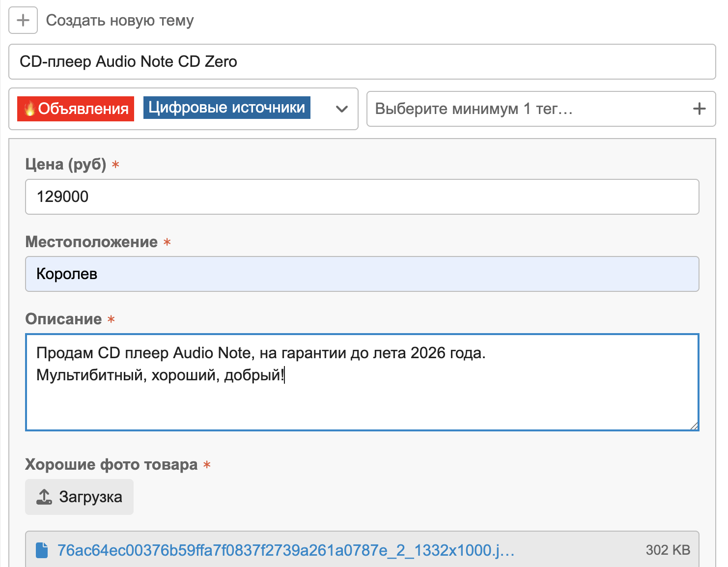Click the Местоположение field label
728x567 pixels.
coord(91,242)
